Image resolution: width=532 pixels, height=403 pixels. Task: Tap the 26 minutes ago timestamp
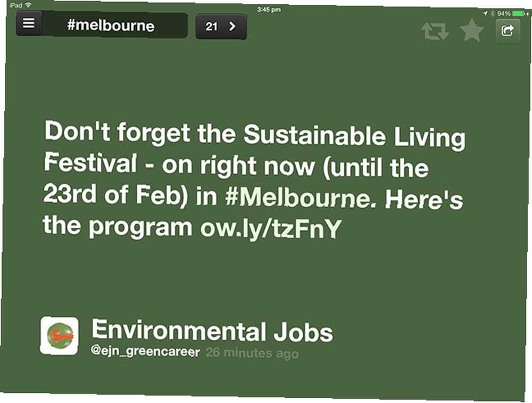pyautogui.click(x=252, y=353)
